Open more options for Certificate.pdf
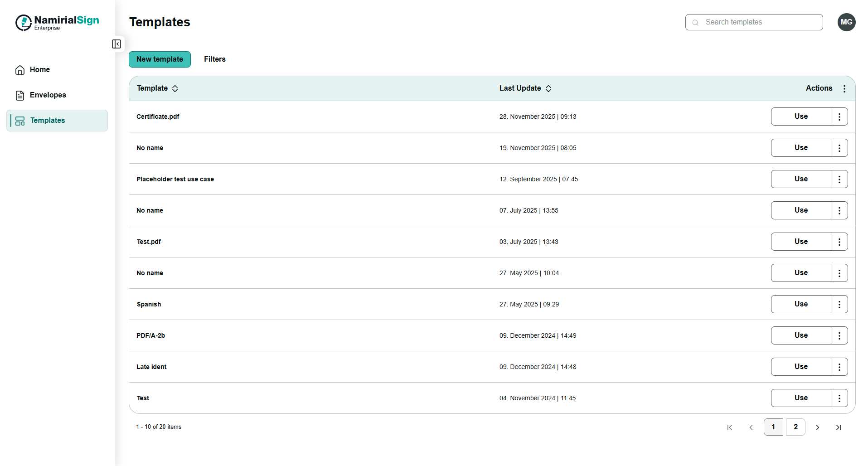 (839, 117)
